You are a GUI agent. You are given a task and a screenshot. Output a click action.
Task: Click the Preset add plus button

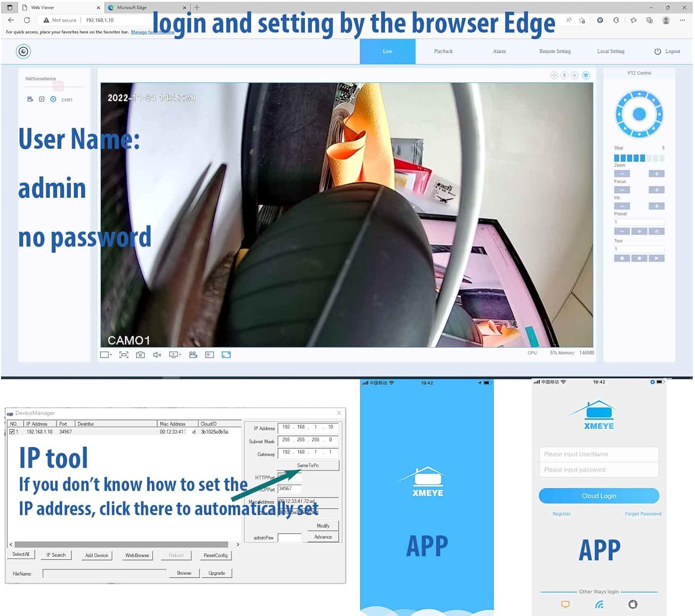[x=639, y=231]
